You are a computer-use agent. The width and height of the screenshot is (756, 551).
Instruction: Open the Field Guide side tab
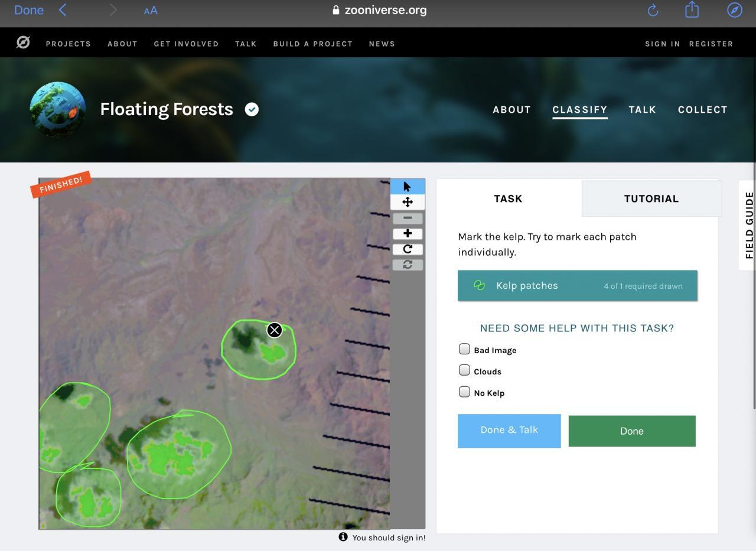coord(748,225)
